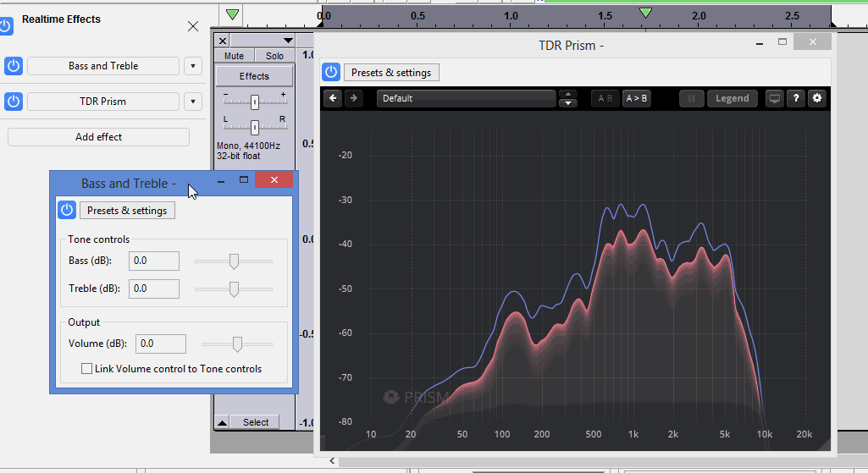
Task: Click the green playhead marker on timeline
Action: point(645,13)
